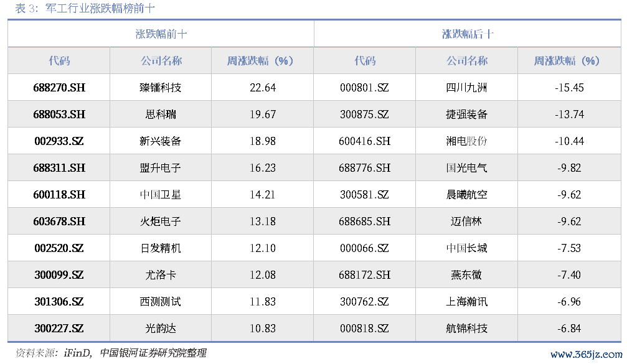Select stock code 603678.SH
This screenshot has width=627, height=364.
[59, 222]
